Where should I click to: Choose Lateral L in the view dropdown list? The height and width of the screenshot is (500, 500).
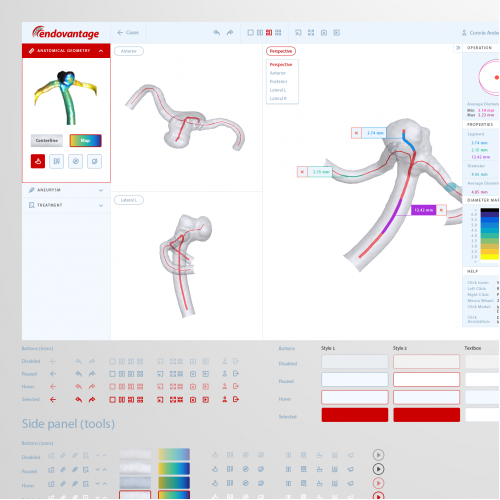point(278,90)
